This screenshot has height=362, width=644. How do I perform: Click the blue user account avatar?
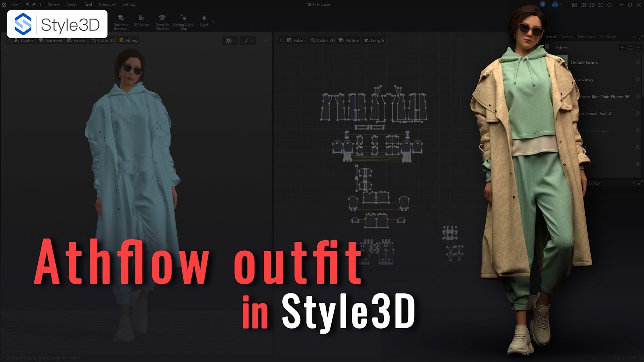(x=543, y=4)
